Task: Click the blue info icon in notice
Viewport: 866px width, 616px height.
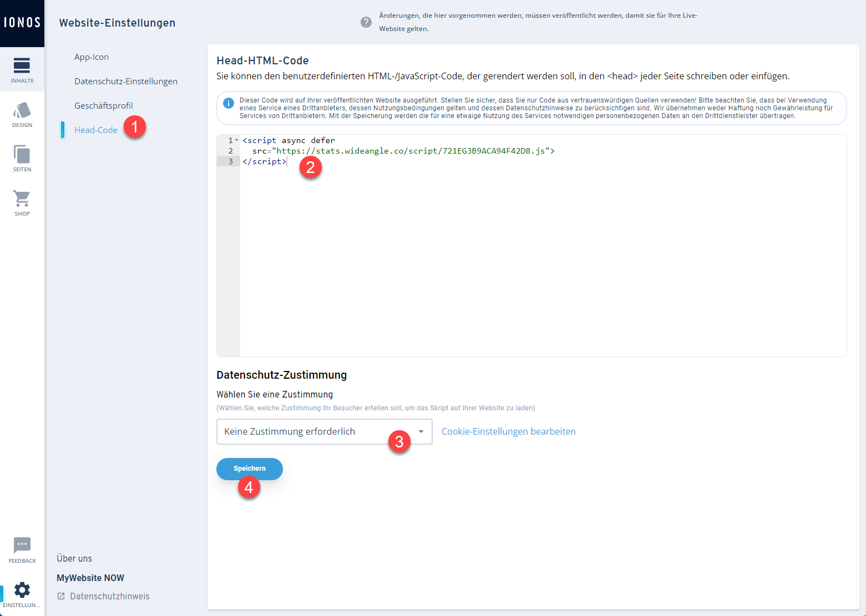Action: click(229, 103)
